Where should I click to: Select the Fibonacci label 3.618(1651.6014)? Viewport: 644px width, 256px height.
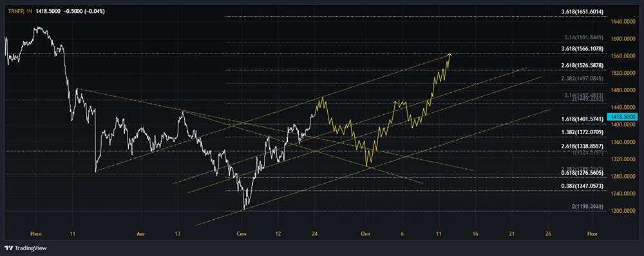pos(582,12)
